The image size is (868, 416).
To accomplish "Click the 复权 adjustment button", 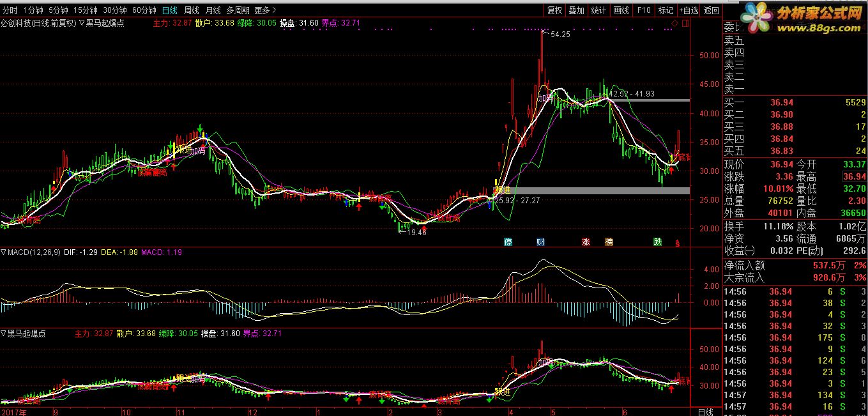I will click(x=554, y=10).
